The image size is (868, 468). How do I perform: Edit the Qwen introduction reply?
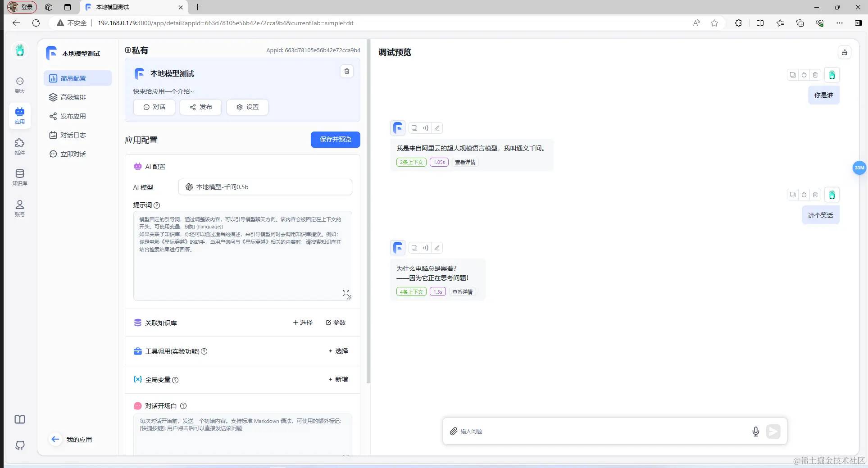pyautogui.click(x=437, y=128)
